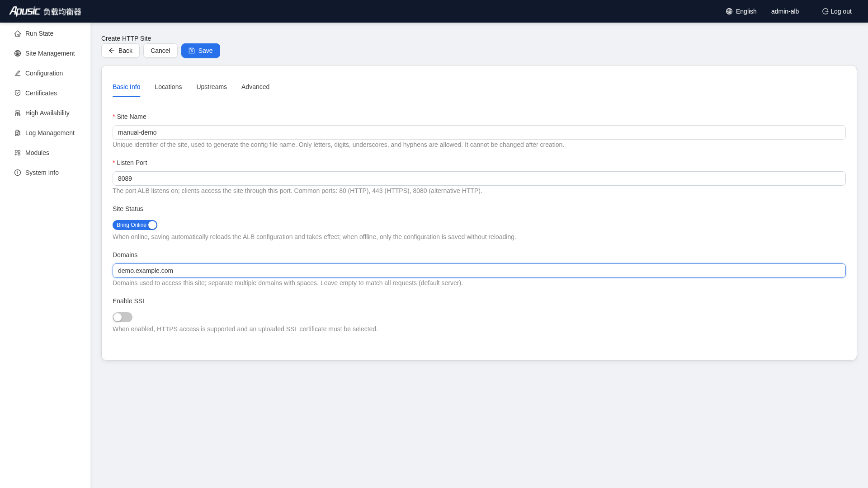
Task: Click the Back button
Action: (120, 51)
